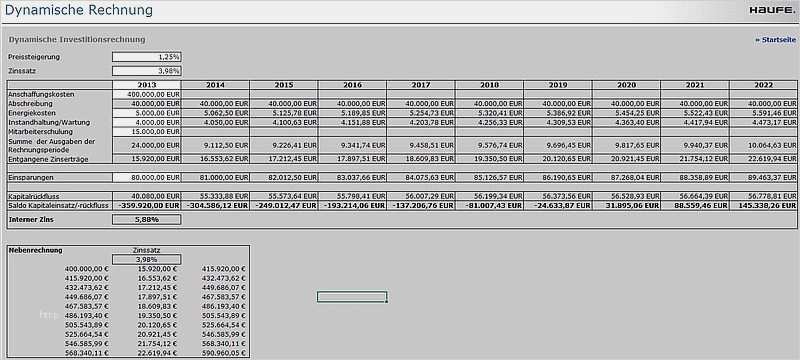This screenshot has height=360, width=800.
Task: Click the Interner Zins 5,88% field
Action: click(x=146, y=220)
